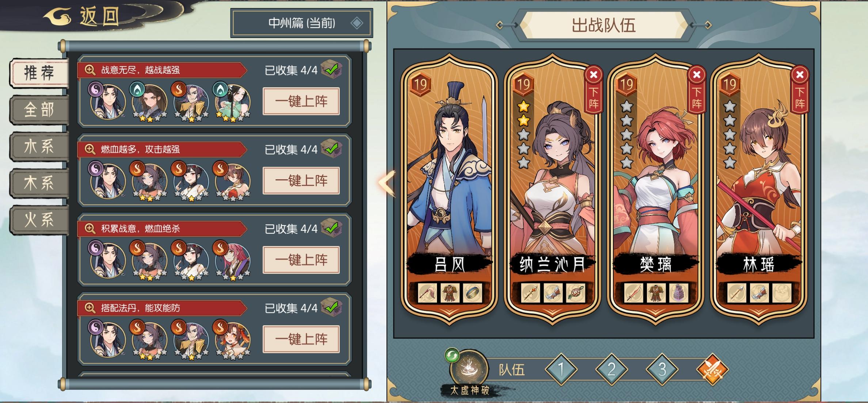Screen dimensions: 868x403
Task: Open 太虚神破 skill icon
Action: tap(469, 369)
